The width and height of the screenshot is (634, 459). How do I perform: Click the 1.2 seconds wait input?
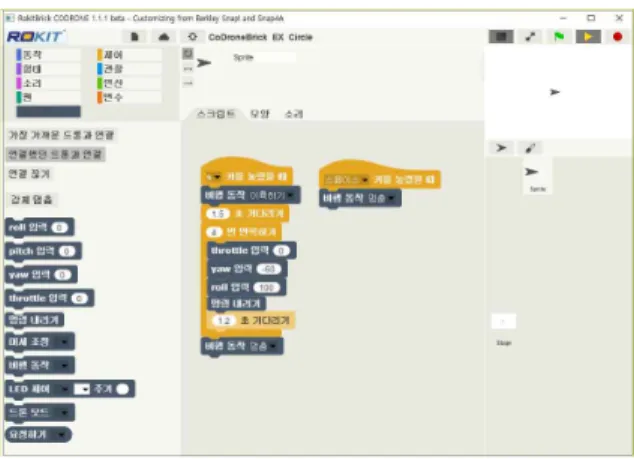point(224,321)
